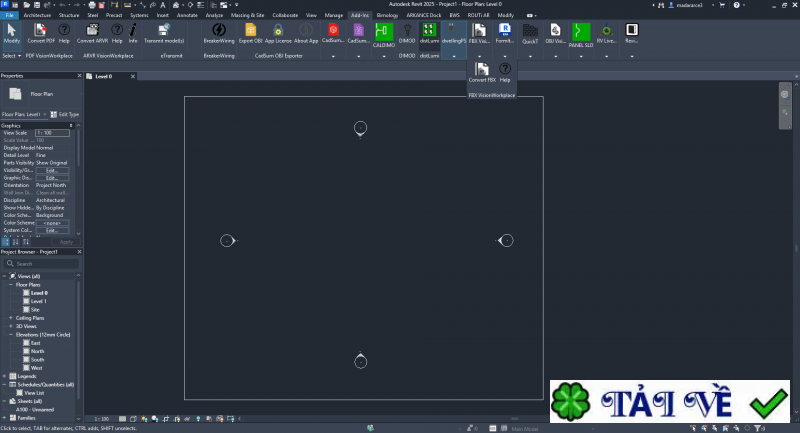800x433 pixels.
Task: Toggle sun path in view control bar
Action: [x=144, y=419]
